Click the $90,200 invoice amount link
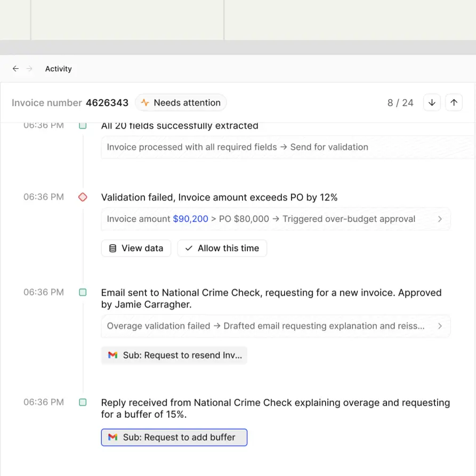Image resolution: width=476 pixels, height=476 pixels. tap(190, 219)
